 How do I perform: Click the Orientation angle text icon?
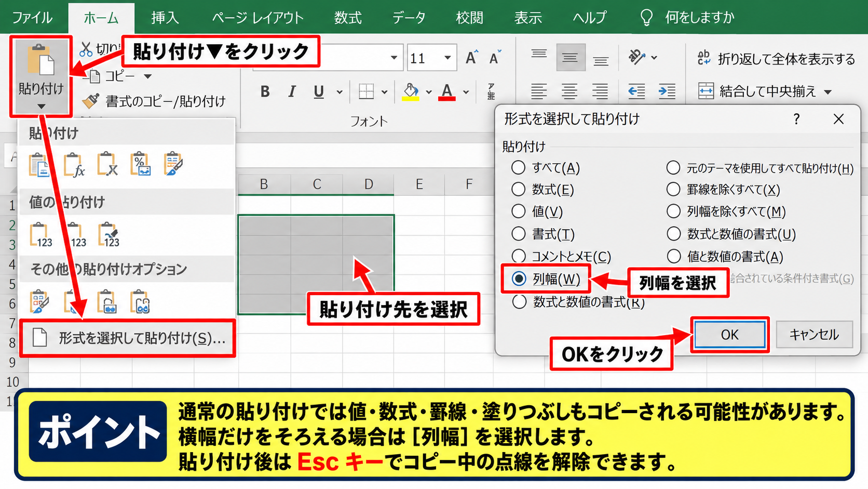tap(637, 57)
